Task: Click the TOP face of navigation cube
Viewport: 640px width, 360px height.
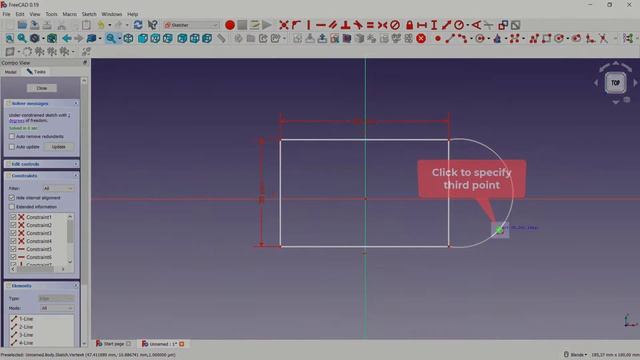Action: 615,83
